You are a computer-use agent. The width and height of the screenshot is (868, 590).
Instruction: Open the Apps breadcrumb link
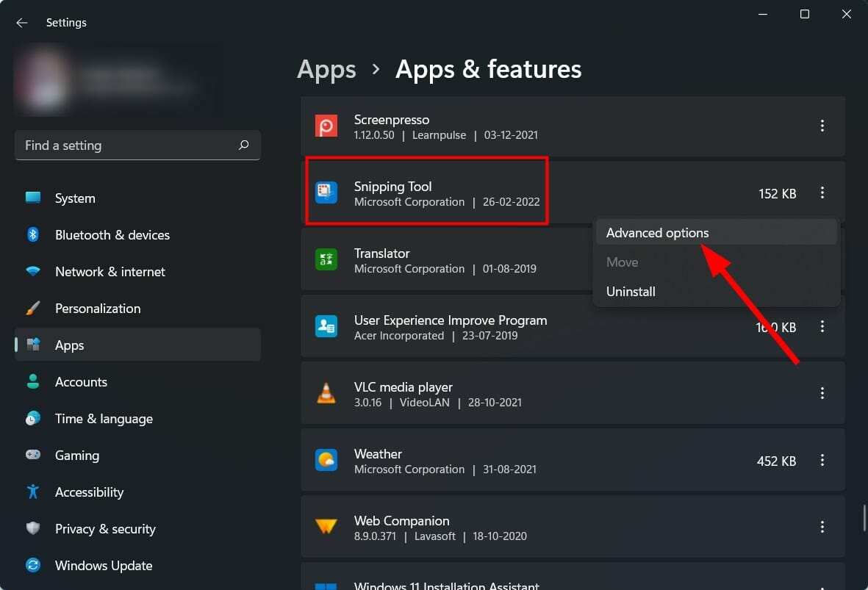coord(326,69)
